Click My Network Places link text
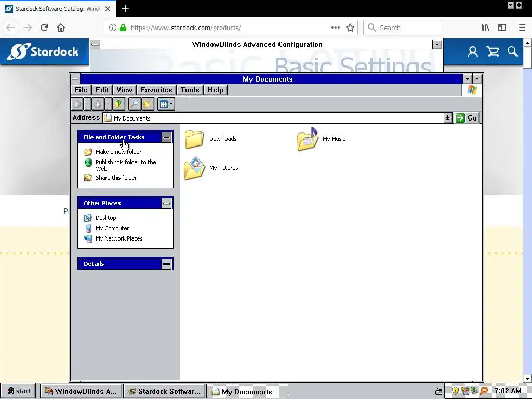 click(x=119, y=238)
